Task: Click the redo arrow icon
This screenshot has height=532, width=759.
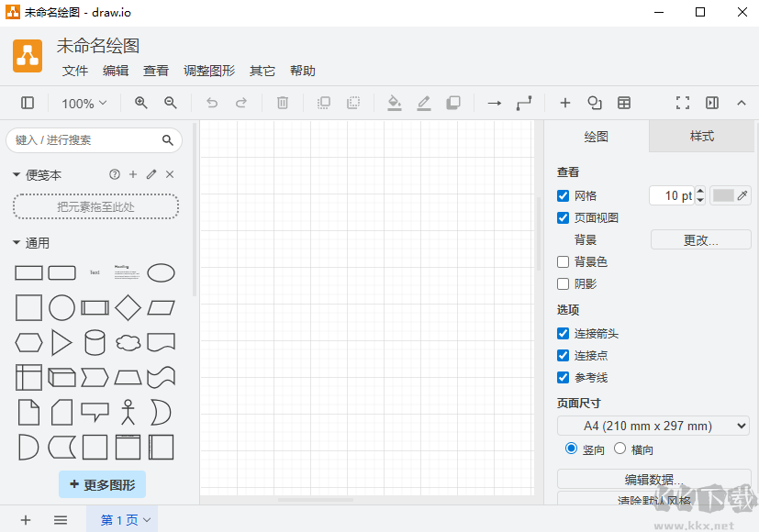Action: [241, 103]
